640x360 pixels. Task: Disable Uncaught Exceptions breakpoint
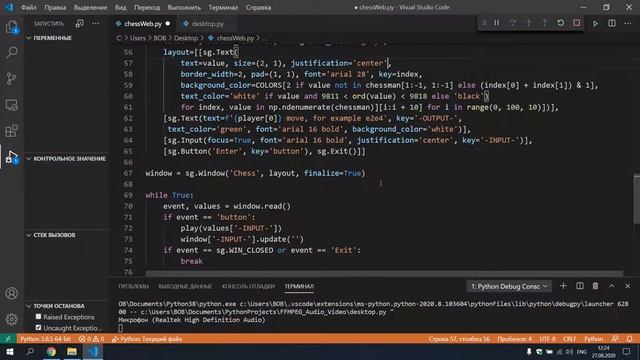click(x=38, y=327)
